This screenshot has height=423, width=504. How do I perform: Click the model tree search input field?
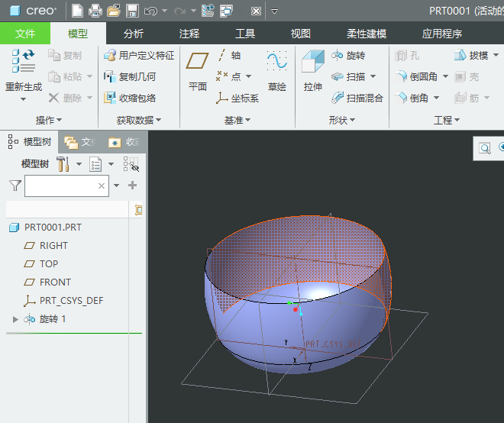[61, 186]
